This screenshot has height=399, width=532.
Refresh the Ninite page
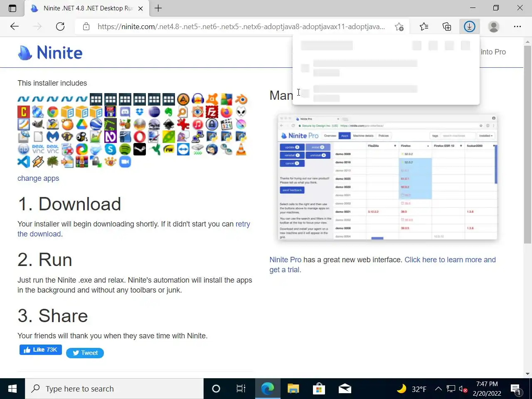(60, 27)
